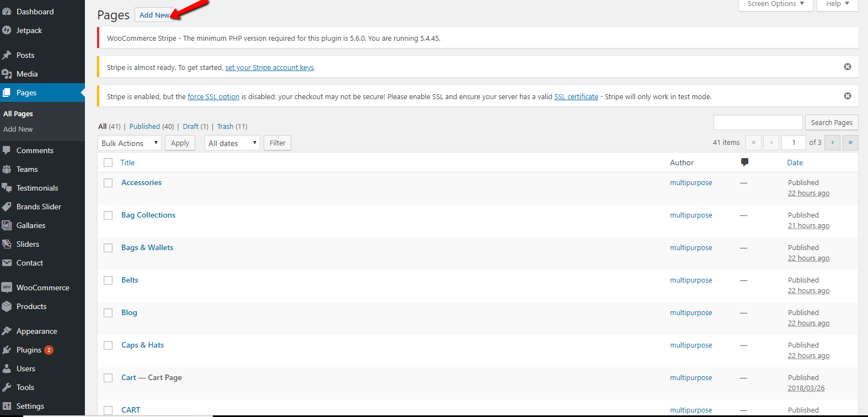
Task: Click the WooCommerce logo icon
Action: (x=7, y=288)
